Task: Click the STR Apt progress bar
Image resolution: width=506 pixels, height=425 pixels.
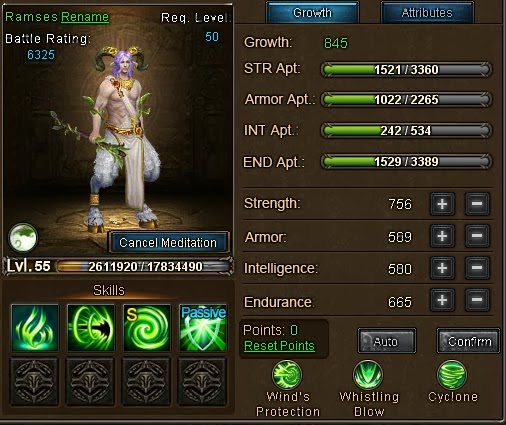Action: (x=406, y=70)
